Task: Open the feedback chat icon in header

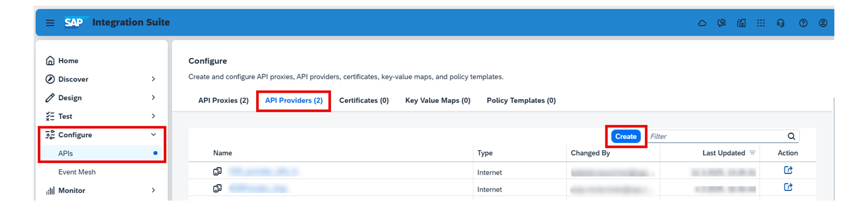Action: point(722,23)
